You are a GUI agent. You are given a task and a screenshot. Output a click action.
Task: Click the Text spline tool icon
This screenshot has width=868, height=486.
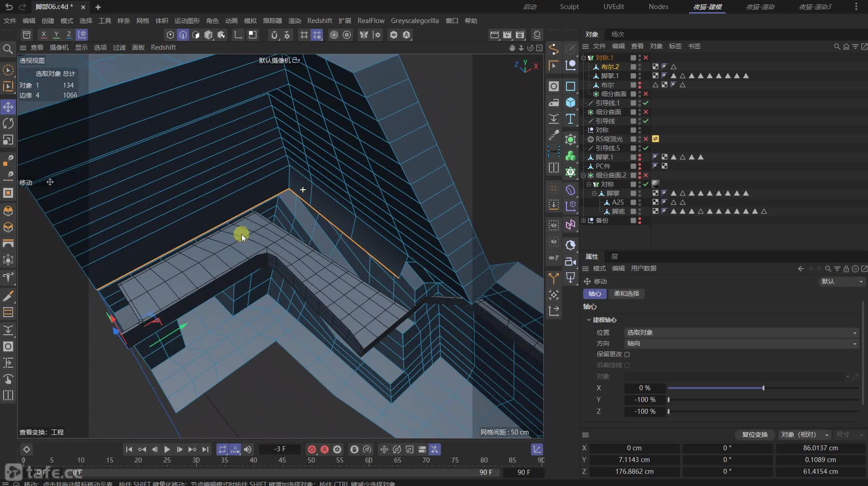(x=571, y=119)
